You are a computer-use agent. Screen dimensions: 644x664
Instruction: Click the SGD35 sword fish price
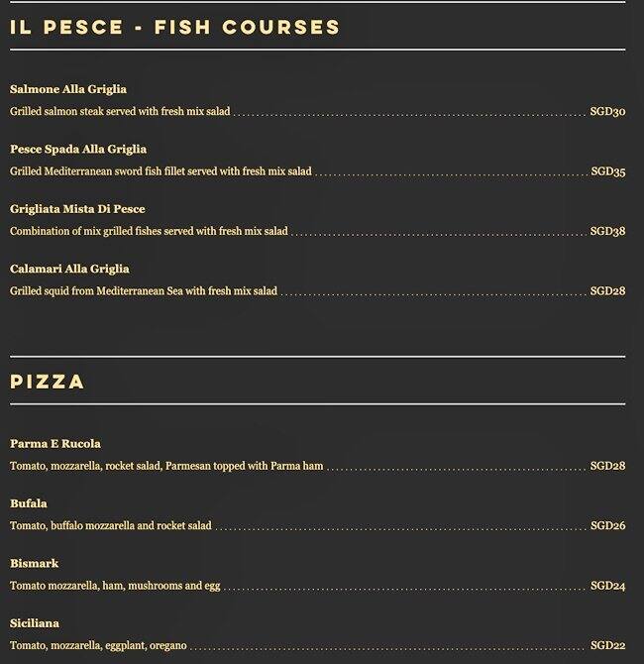click(x=608, y=171)
